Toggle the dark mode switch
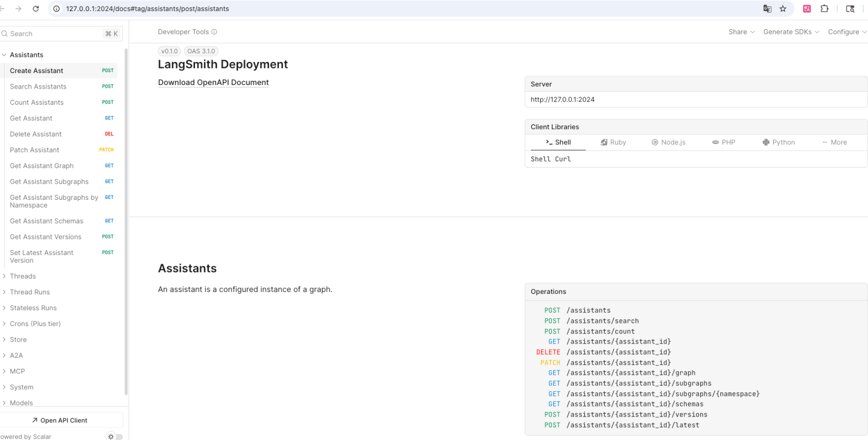The width and height of the screenshot is (868, 440). click(115, 436)
